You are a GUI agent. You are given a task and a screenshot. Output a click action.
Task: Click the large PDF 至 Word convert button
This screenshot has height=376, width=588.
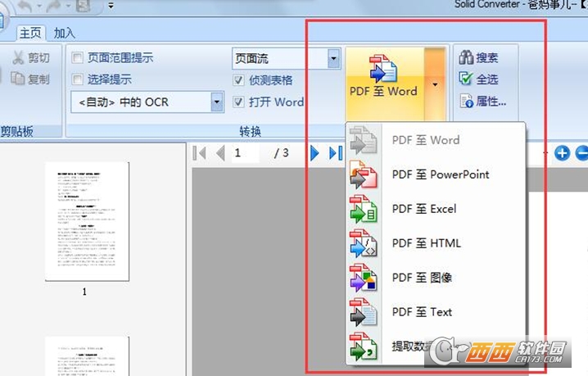385,84
